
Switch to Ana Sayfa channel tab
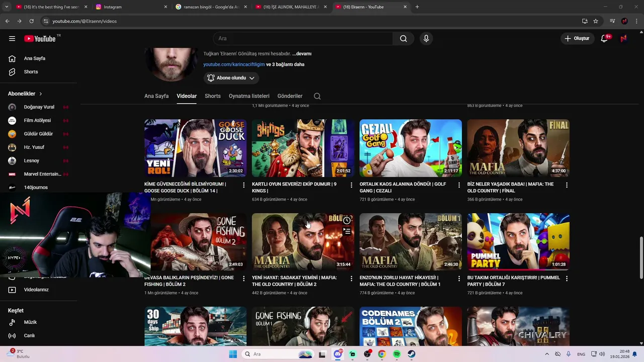coord(156,96)
